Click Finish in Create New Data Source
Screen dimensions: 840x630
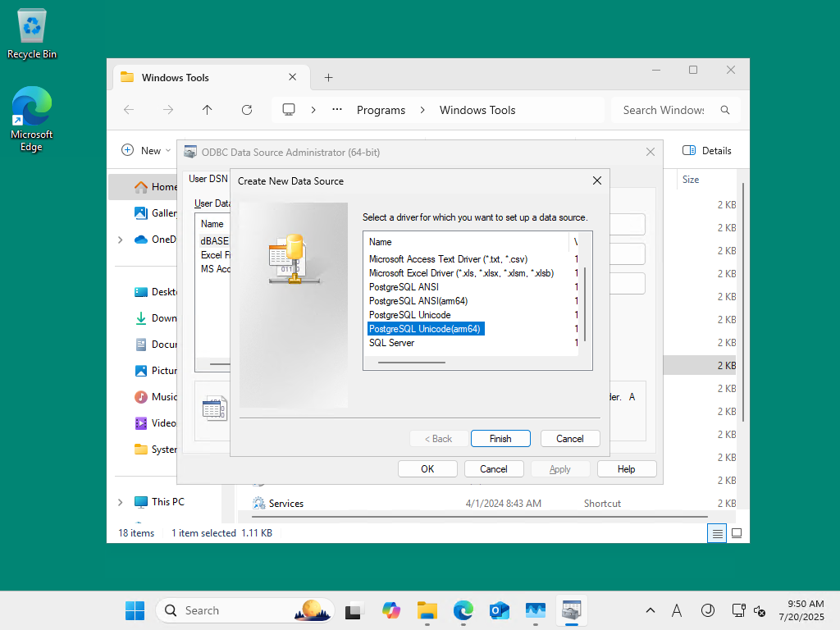pos(500,438)
